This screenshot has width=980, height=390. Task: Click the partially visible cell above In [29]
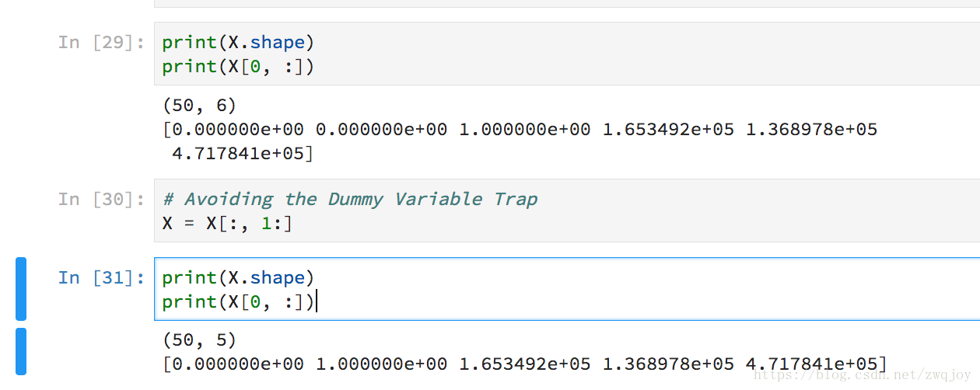tap(567, 4)
